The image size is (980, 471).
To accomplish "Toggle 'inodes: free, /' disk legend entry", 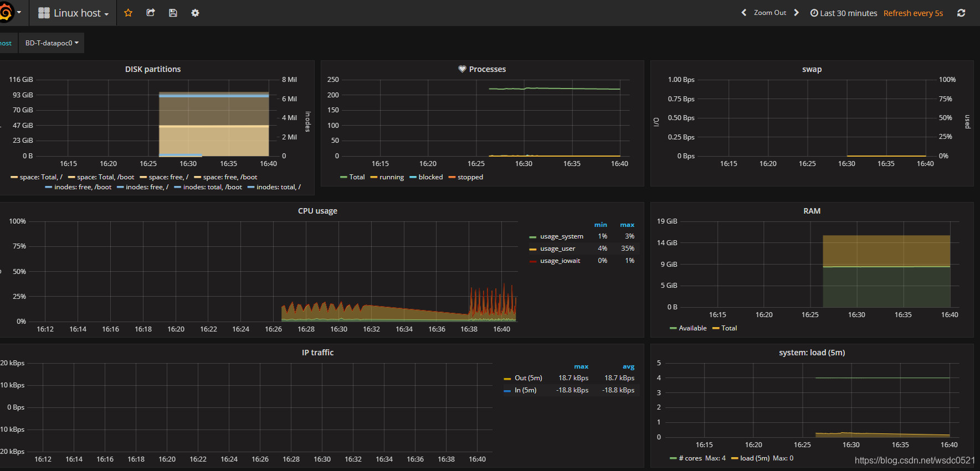I will pyautogui.click(x=147, y=187).
